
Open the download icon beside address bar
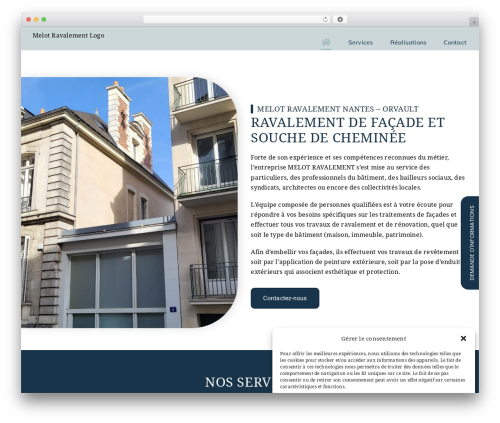(x=340, y=19)
